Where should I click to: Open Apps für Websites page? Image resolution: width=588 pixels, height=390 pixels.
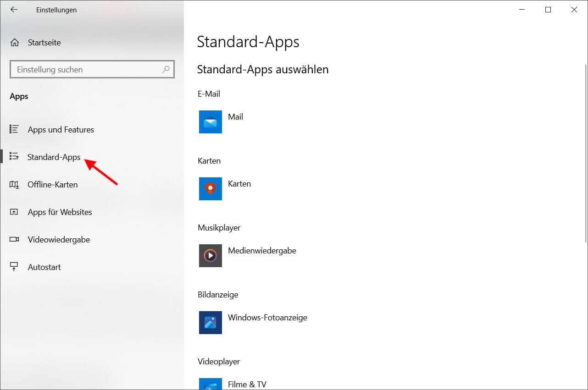(60, 212)
